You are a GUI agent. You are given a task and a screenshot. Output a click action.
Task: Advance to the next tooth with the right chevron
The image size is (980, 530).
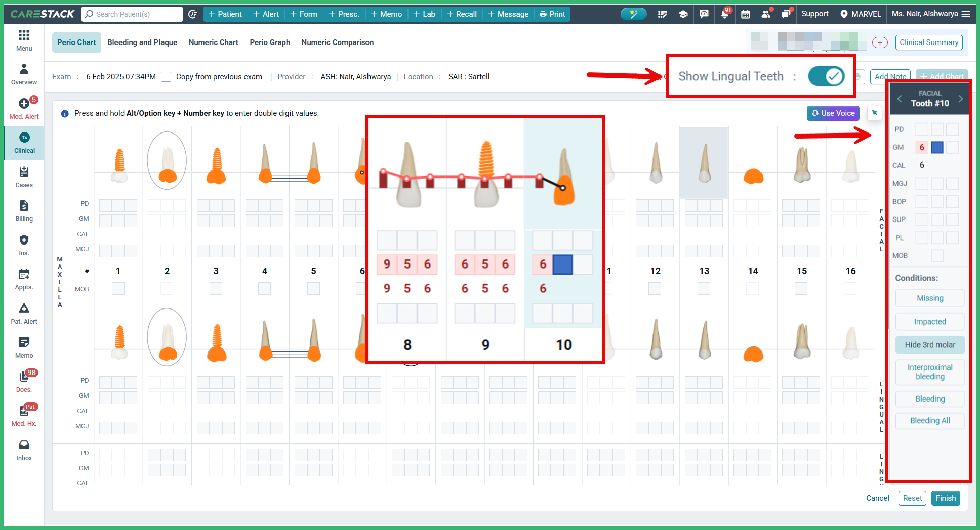tap(961, 99)
